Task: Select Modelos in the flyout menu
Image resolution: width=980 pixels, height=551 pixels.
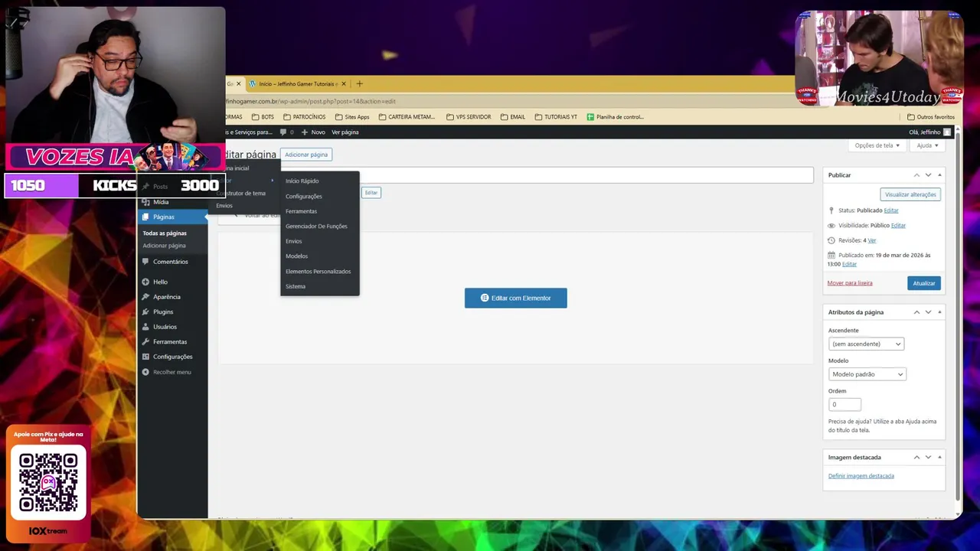Action: click(296, 256)
